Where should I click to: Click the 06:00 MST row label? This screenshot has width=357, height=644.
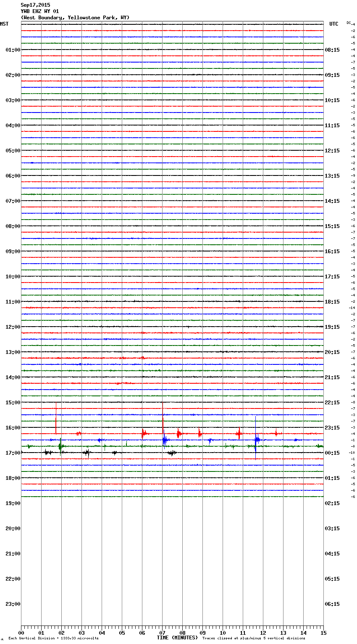pyautogui.click(x=13, y=176)
